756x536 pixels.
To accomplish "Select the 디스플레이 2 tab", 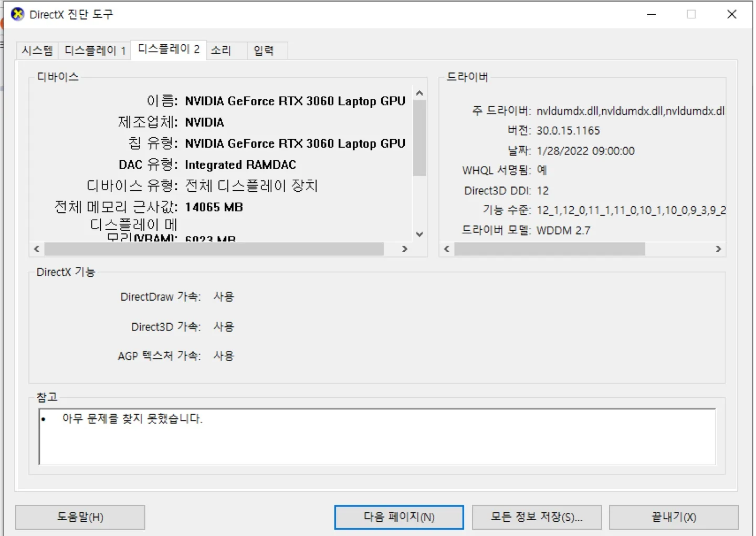I will 169,49.
